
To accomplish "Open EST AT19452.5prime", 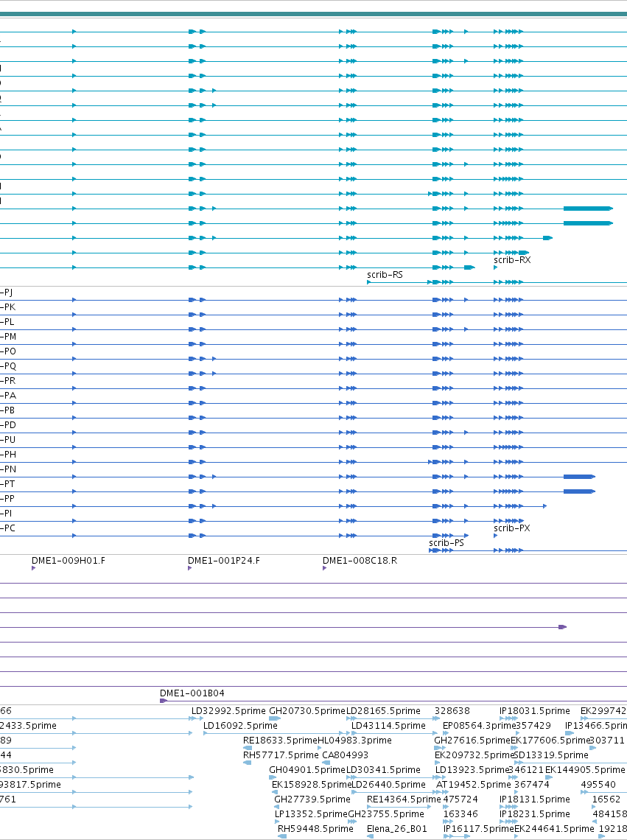I will click(474, 784).
